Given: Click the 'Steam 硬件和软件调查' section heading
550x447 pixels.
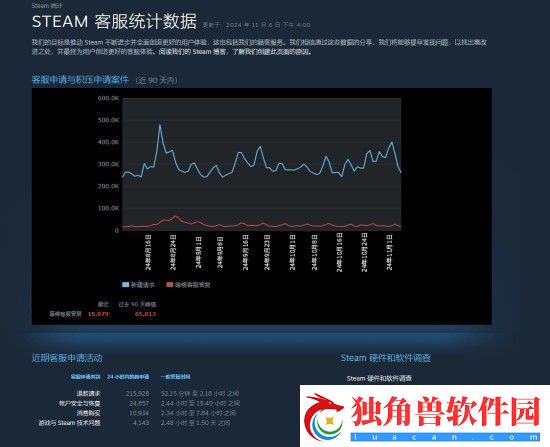Looking at the screenshot, I should (385, 358).
